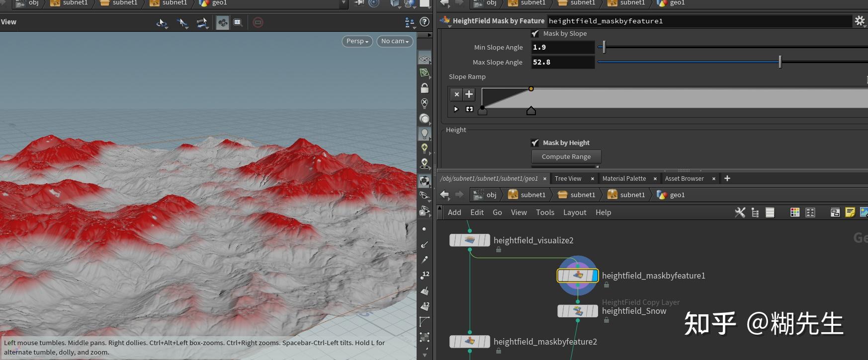Open the No cam camera dropdown

(395, 41)
